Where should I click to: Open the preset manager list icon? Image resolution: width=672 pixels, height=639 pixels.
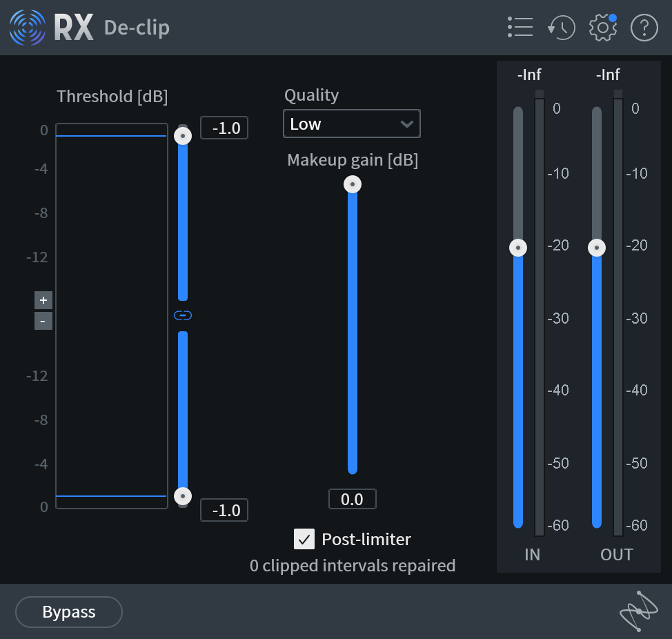click(520, 27)
